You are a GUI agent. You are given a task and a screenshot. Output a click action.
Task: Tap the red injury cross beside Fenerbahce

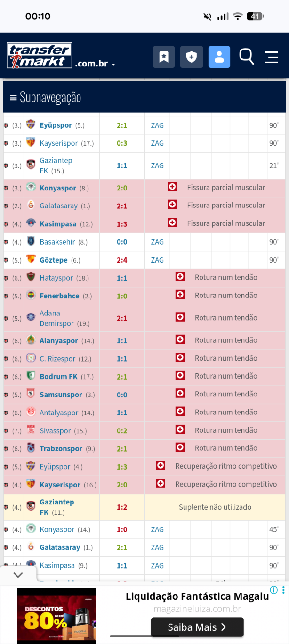[x=180, y=295]
